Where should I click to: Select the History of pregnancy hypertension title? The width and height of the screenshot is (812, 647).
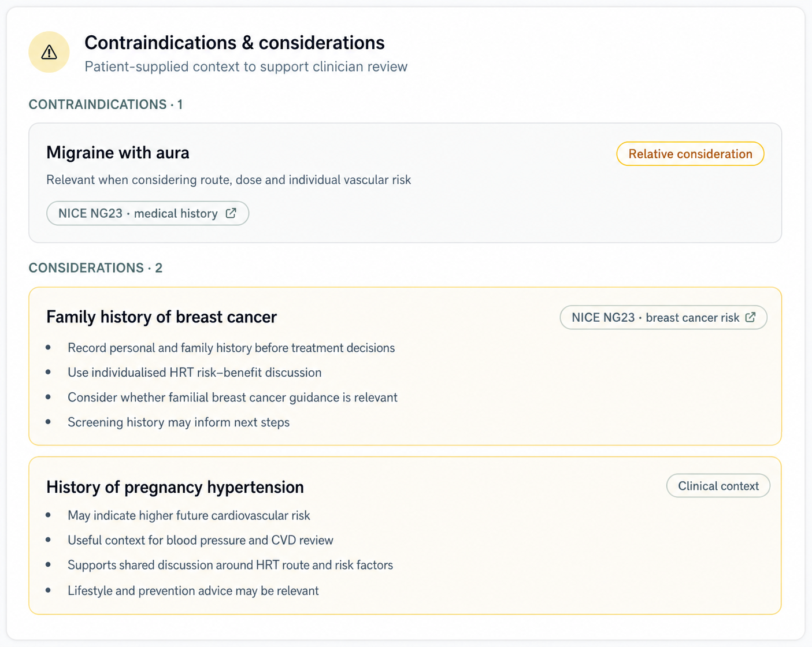[x=175, y=487]
